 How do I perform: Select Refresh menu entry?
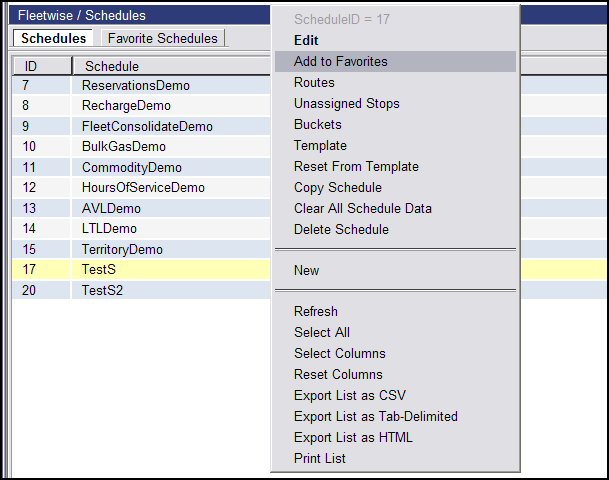pos(395,311)
